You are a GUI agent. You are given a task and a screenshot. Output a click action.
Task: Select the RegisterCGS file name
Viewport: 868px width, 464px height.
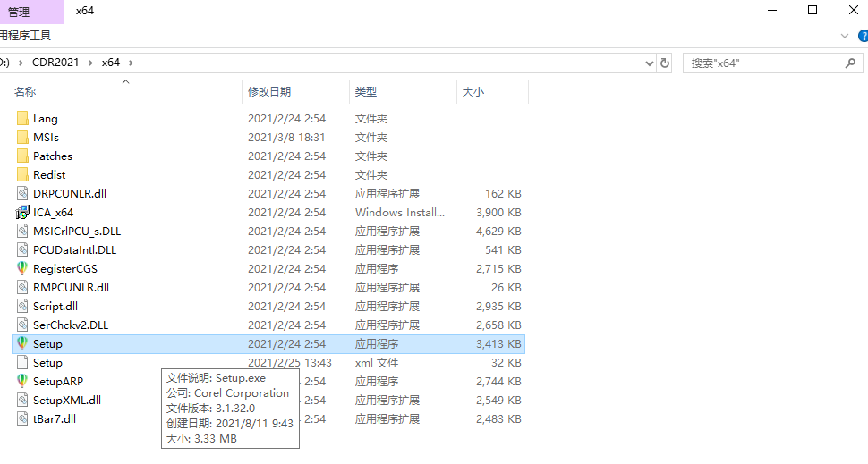click(x=65, y=269)
